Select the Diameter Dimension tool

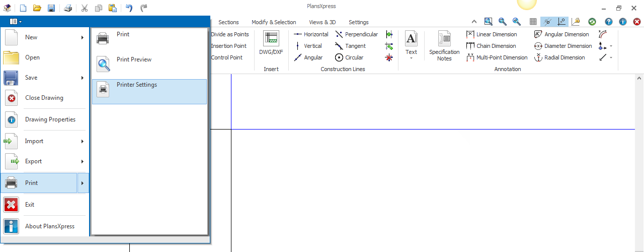click(x=563, y=46)
